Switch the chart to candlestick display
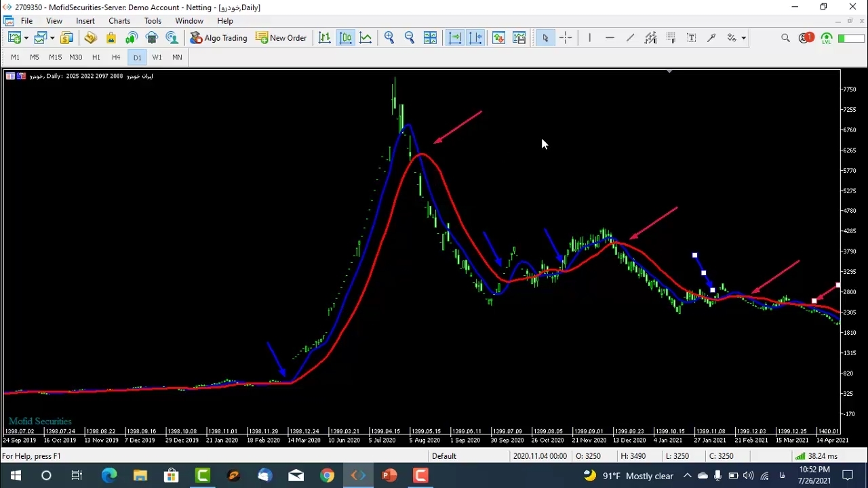868x488 pixels. tap(345, 38)
